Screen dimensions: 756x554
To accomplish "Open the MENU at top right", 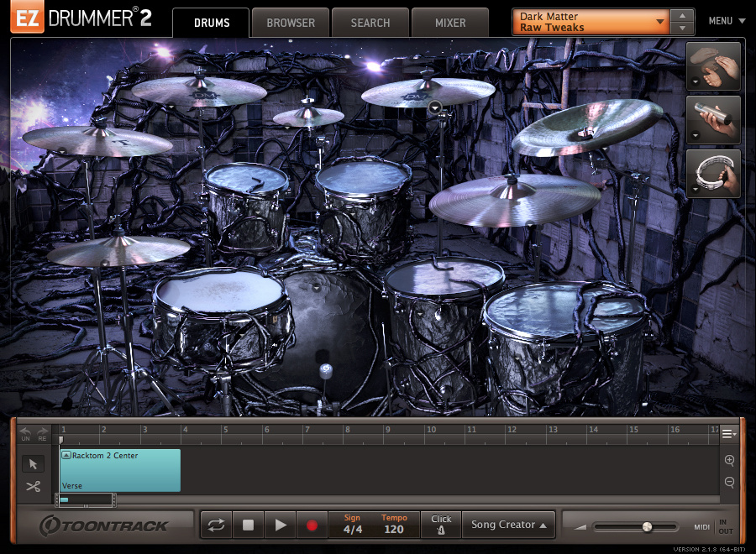I will pos(726,20).
